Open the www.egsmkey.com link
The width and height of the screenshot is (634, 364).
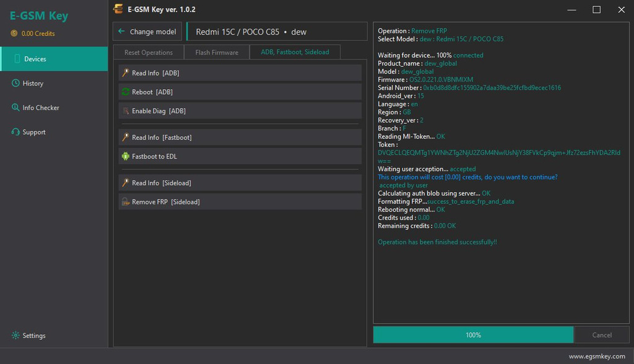point(597,357)
